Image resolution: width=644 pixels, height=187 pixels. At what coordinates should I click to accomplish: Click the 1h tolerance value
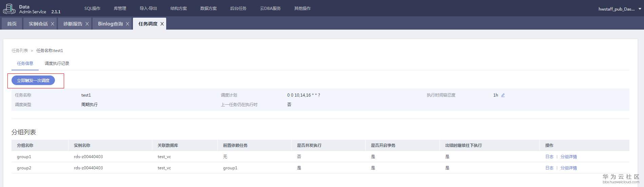pyautogui.click(x=496, y=95)
